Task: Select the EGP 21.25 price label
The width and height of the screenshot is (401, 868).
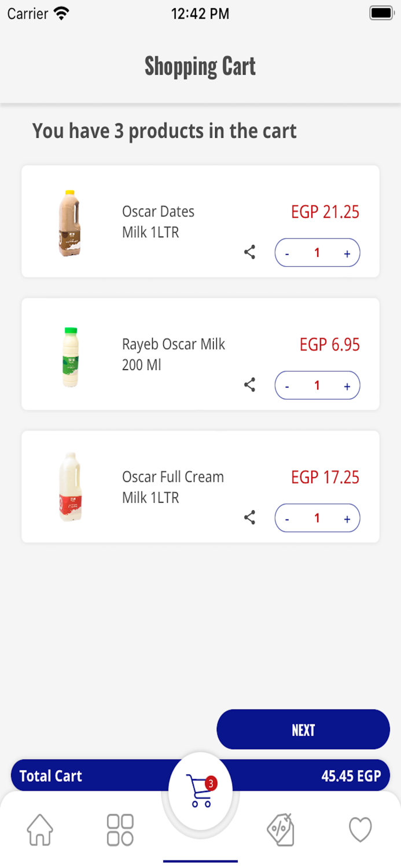Action: (x=325, y=212)
